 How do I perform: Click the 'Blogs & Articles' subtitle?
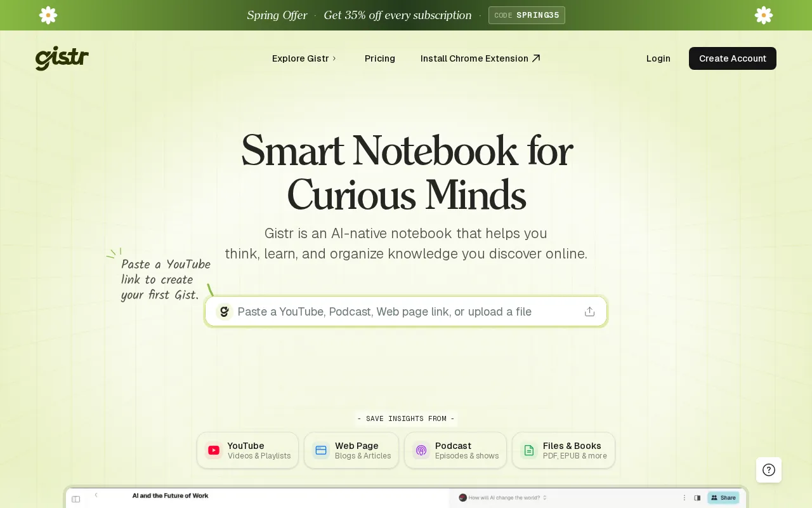coord(363,456)
